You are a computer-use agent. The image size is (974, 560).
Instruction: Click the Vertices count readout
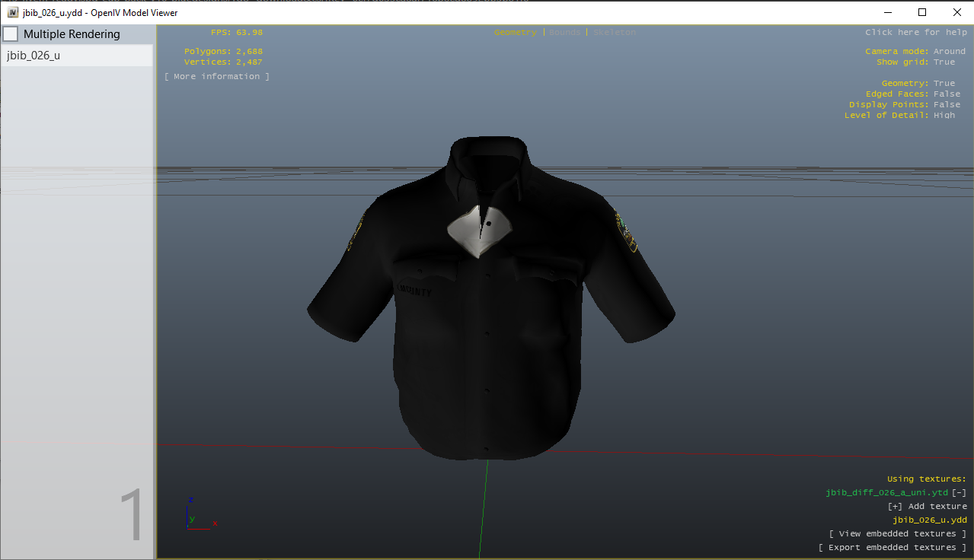pyautogui.click(x=223, y=62)
